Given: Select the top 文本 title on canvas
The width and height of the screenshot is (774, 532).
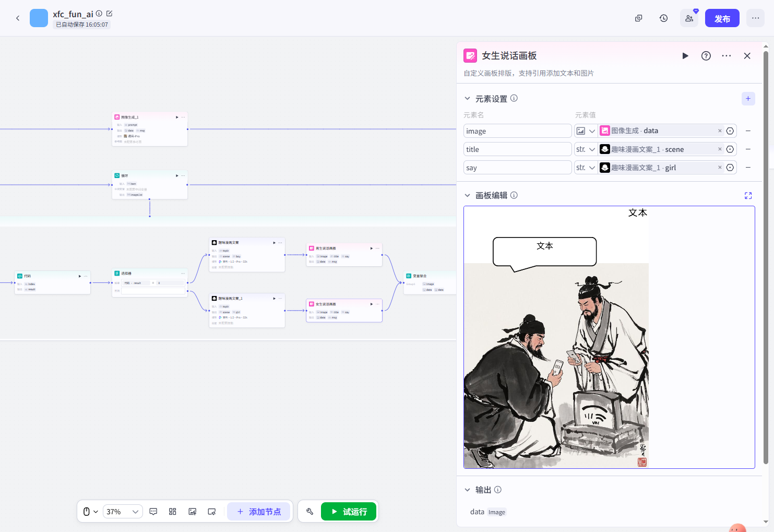Looking at the screenshot, I should (x=638, y=212).
